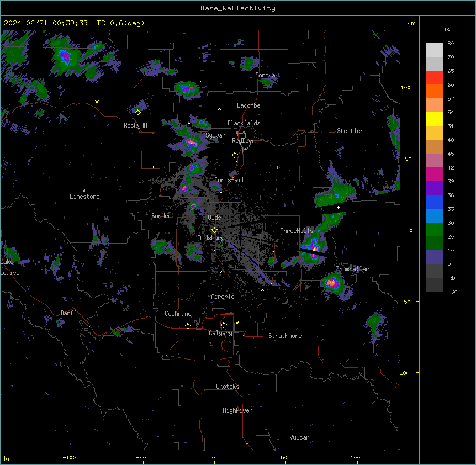476x465 pixels.
Task: Select the yellow 51–54 dBZ legend swatch
Action: [434, 119]
